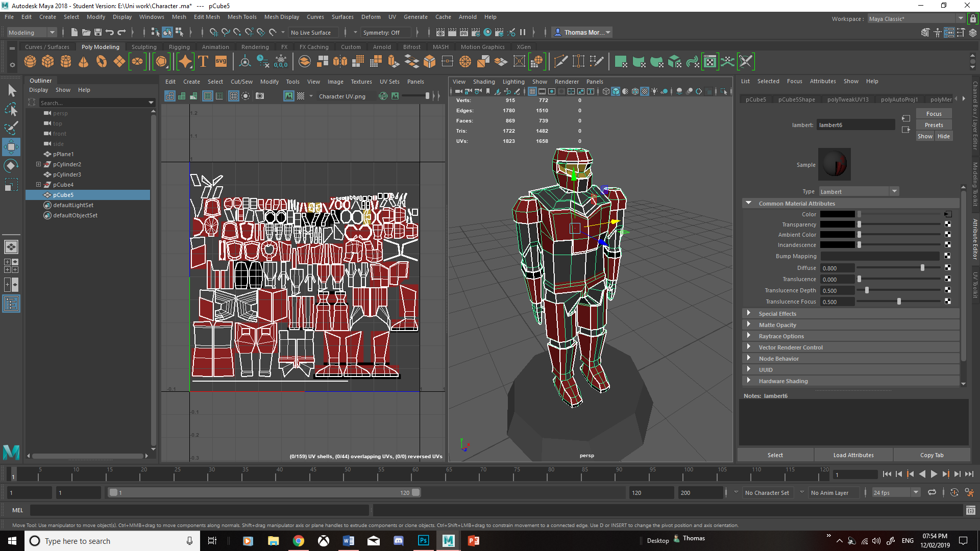The height and width of the screenshot is (551, 980).
Task: Open the material Type Lambert dropdown
Action: pos(859,191)
